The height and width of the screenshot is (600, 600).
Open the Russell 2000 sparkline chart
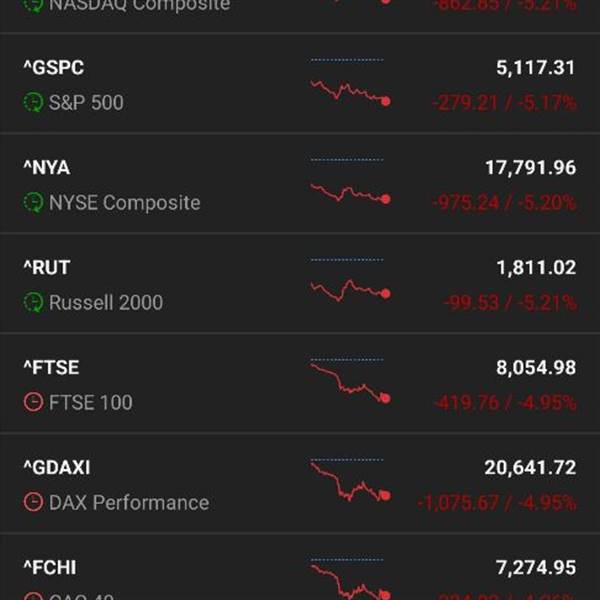coord(349,281)
